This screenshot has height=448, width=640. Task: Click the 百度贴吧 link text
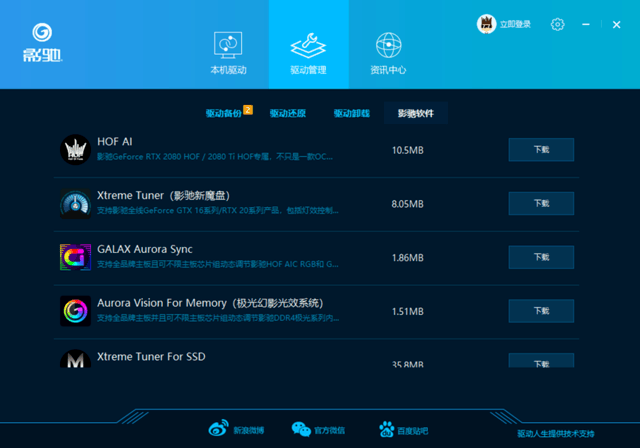[x=413, y=431]
